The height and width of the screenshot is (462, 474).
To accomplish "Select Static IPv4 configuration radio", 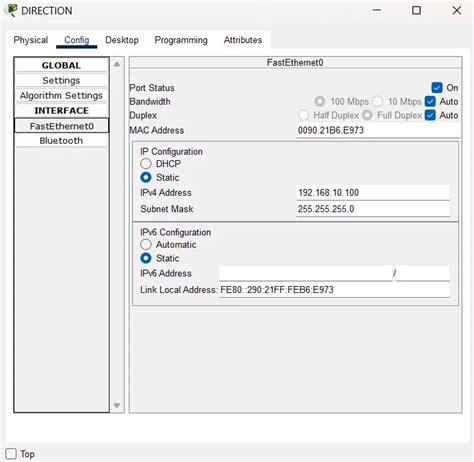I will (x=146, y=177).
